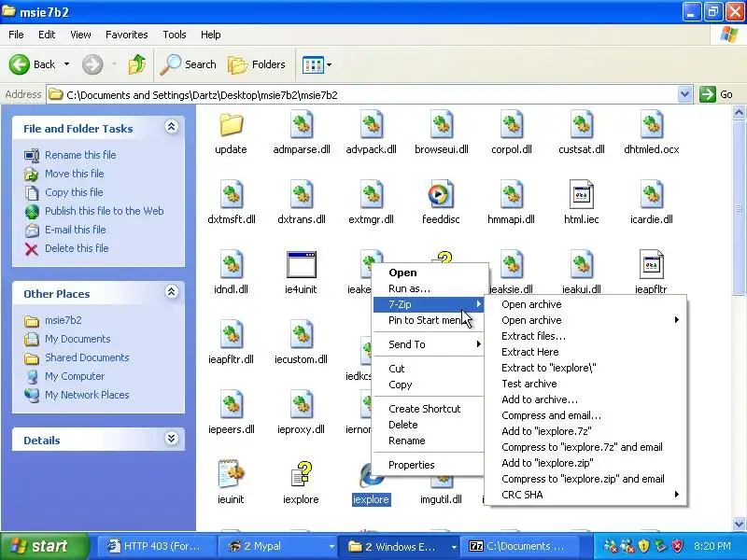Select the advpack.dll file icon
747x560 pixels.
371,125
